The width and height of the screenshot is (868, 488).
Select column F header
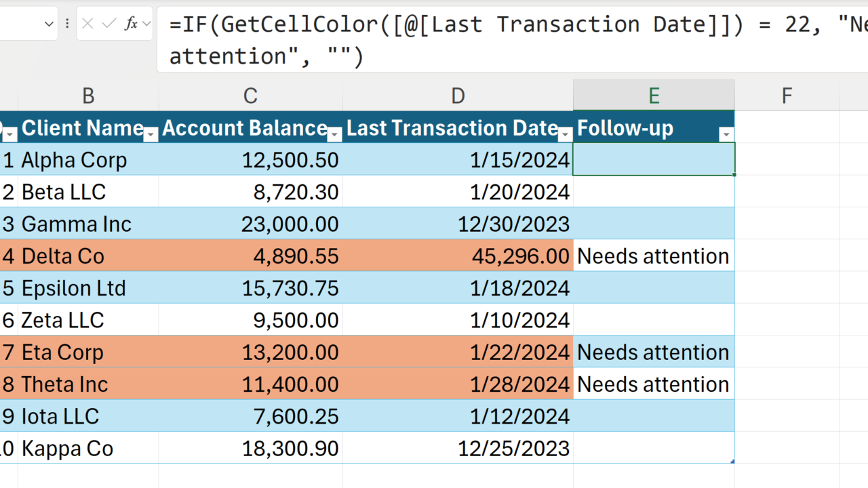787,96
